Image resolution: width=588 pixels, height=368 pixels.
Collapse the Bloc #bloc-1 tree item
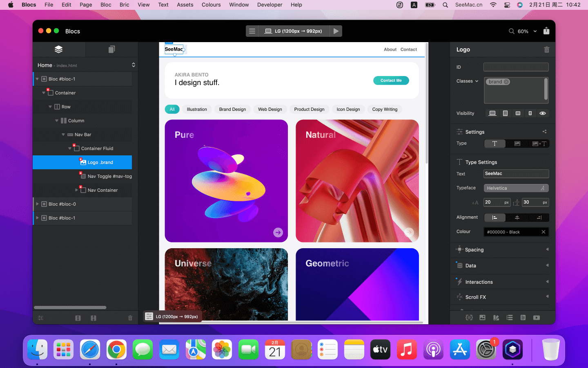(37, 79)
